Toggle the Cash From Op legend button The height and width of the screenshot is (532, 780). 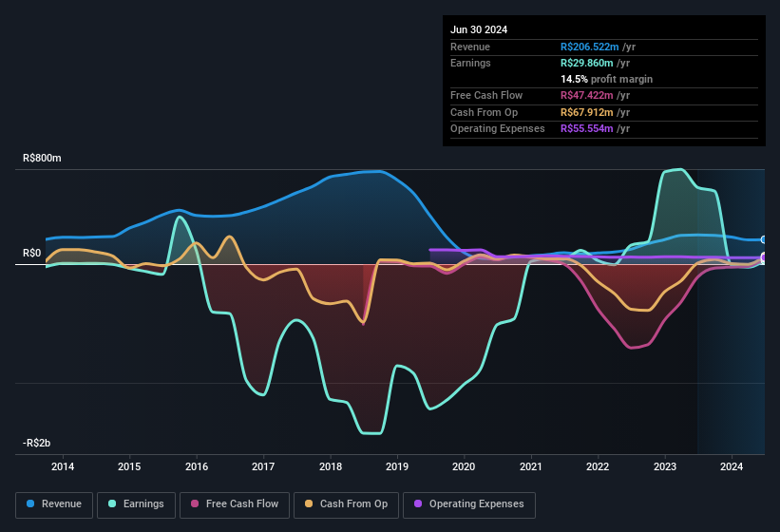[x=346, y=504]
